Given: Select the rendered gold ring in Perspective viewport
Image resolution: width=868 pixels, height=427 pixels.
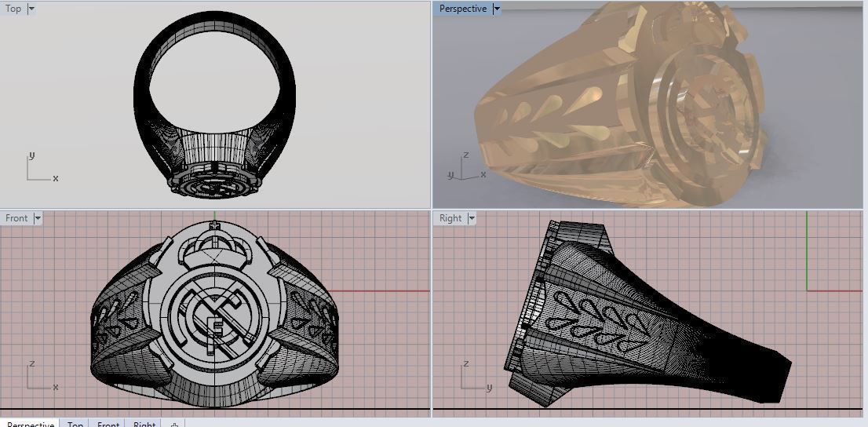Looking at the screenshot, I should coord(620,105).
